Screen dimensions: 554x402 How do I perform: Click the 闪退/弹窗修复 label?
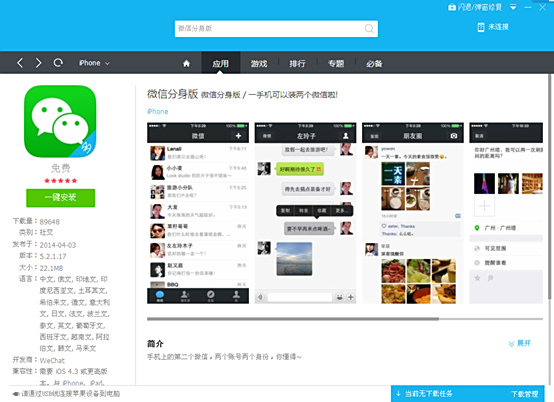point(479,7)
